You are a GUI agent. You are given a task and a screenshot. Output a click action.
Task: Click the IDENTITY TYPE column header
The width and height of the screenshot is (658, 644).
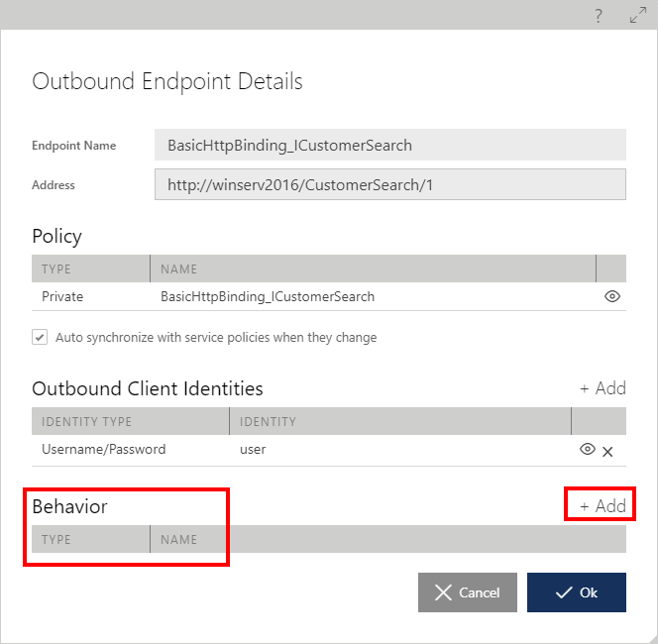click(x=130, y=421)
